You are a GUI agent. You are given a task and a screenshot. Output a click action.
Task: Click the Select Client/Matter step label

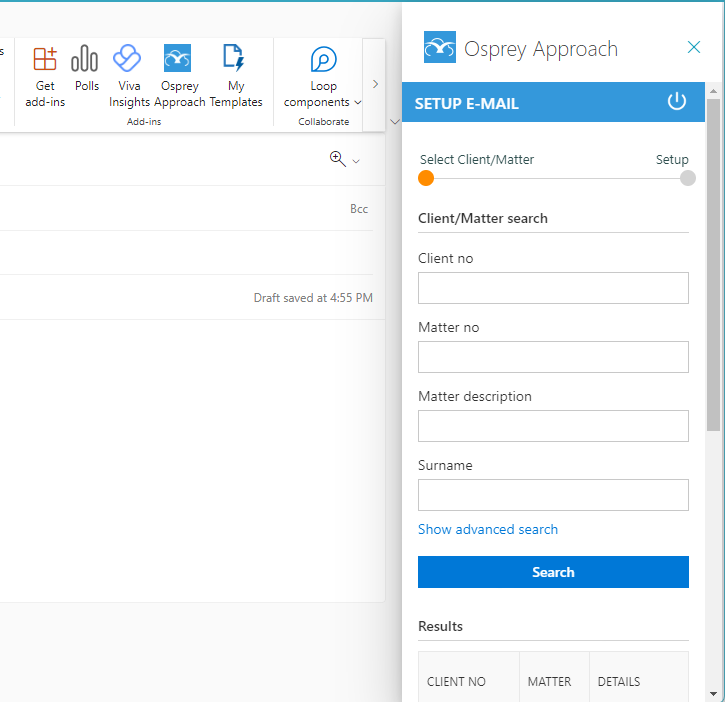477,160
